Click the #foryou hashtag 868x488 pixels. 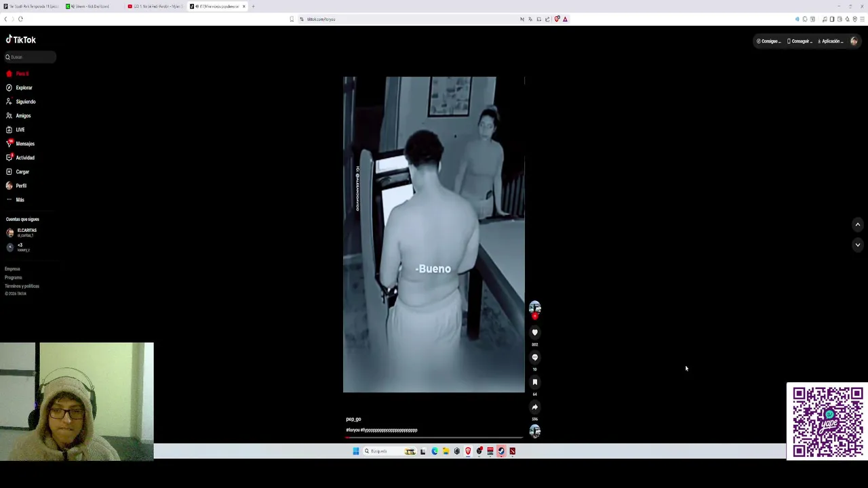coord(352,430)
